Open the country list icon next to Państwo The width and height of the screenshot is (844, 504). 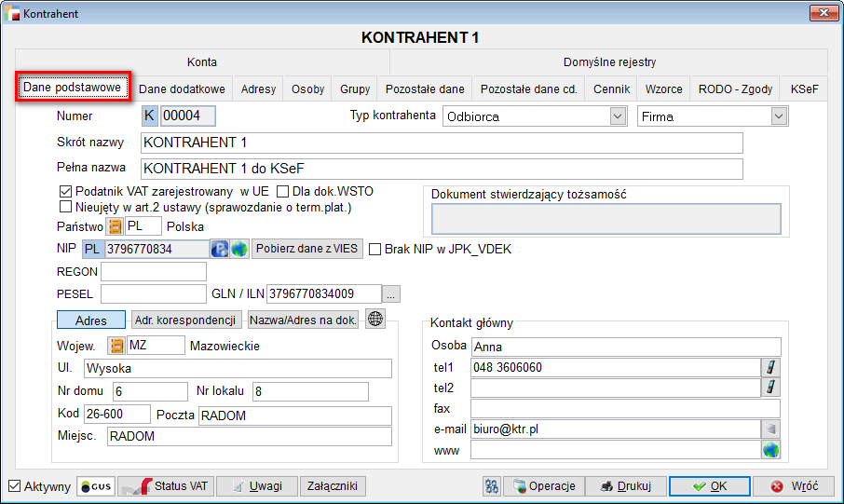pyautogui.click(x=115, y=226)
